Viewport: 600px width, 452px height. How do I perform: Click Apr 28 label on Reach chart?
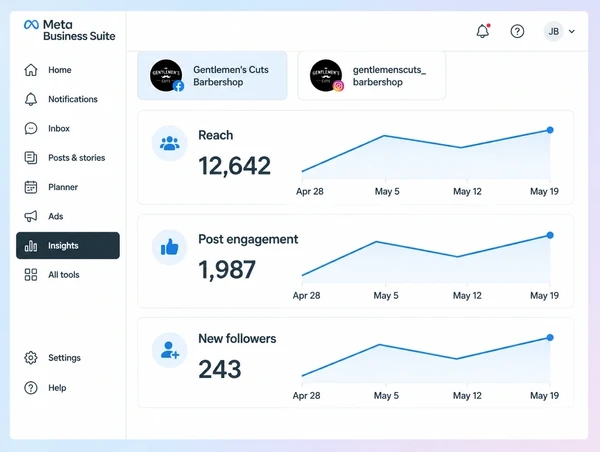point(310,191)
